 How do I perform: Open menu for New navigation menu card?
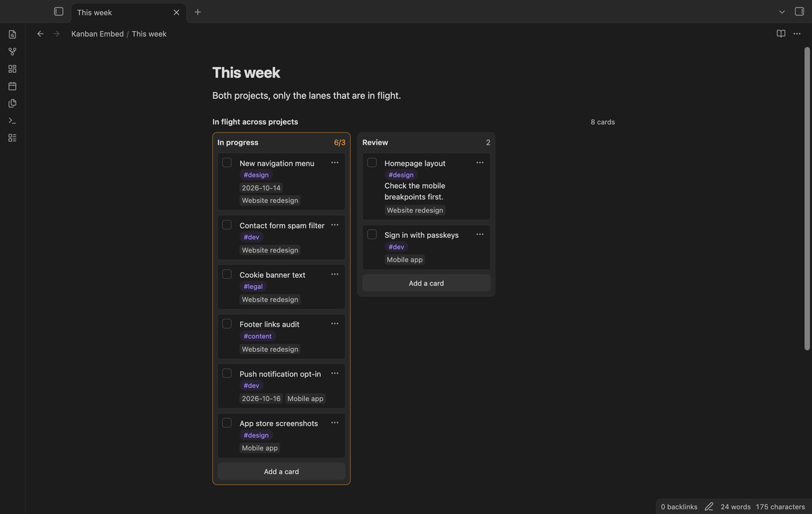point(335,162)
